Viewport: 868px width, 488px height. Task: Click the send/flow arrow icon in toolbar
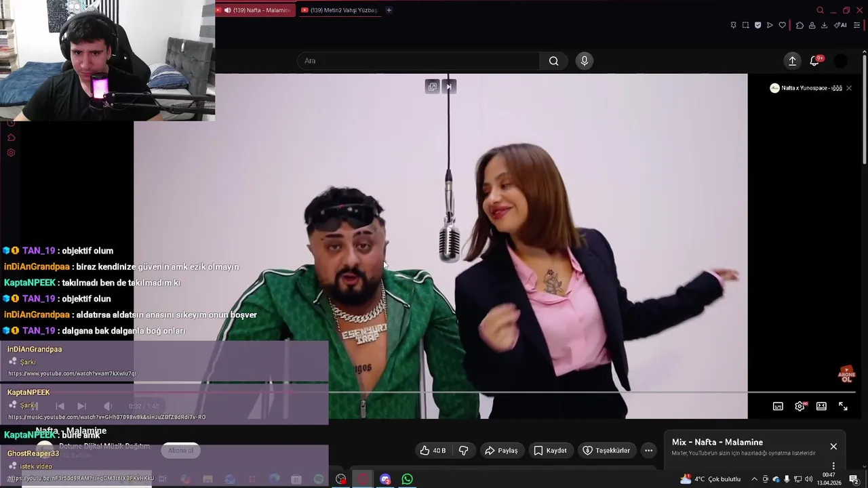[770, 25]
